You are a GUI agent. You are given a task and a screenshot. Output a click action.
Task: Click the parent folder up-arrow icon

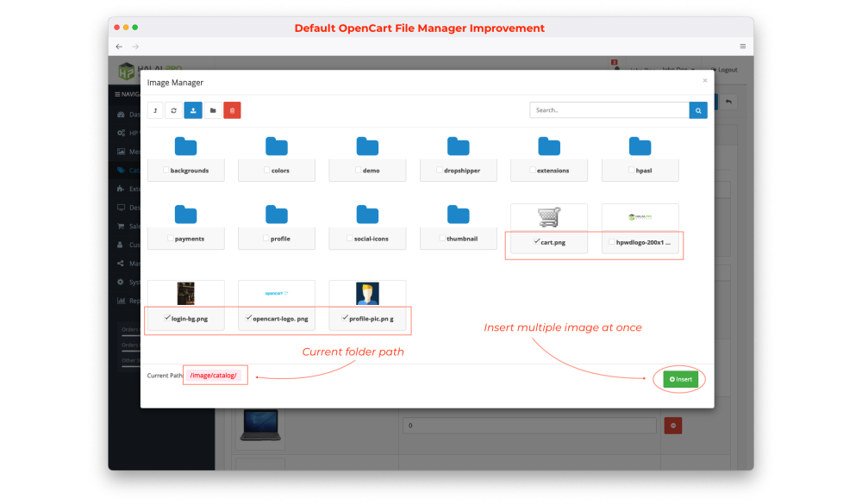pyautogui.click(x=155, y=110)
